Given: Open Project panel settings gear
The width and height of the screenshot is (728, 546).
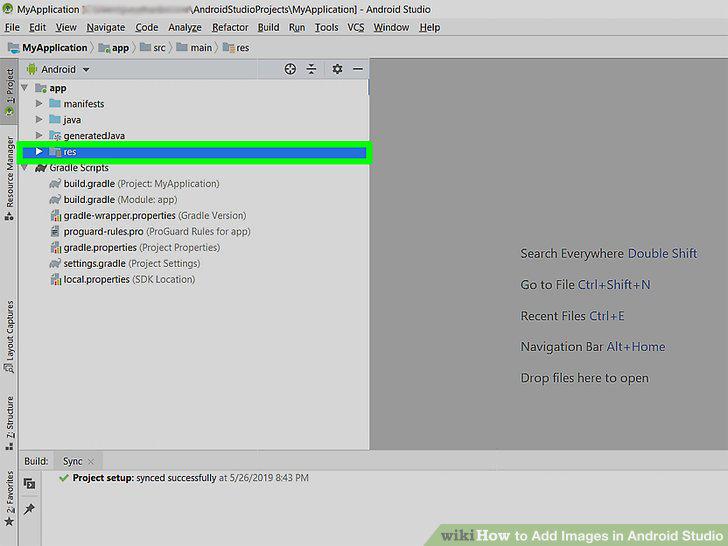Looking at the screenshot, I should point(337,69).
